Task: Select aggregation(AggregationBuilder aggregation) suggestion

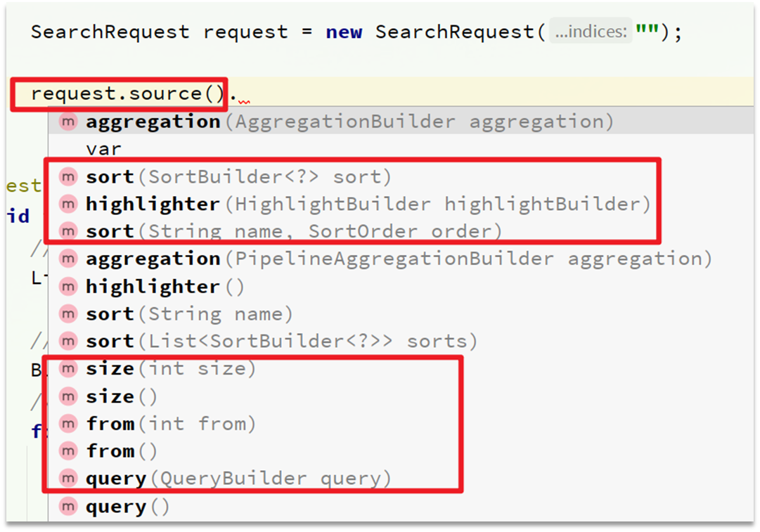Action: click(x=401, y=121)
